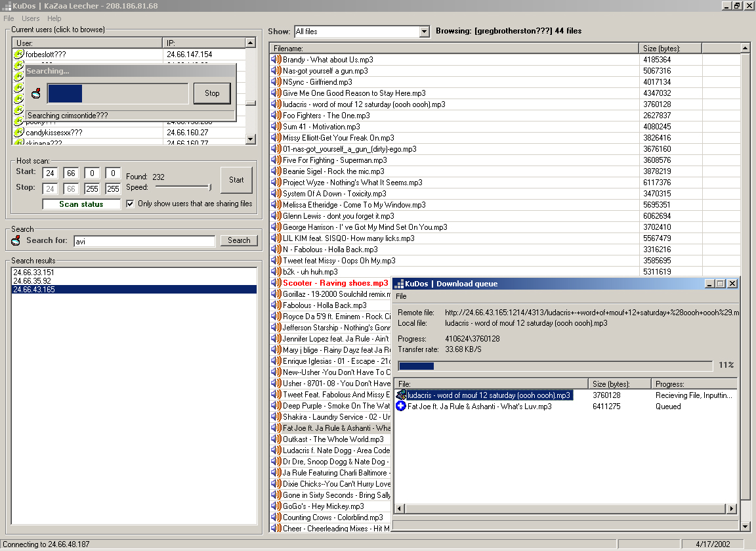Click the Search for text field containing avi
This screenshot has height=551, width=756.
coord(144,241)
